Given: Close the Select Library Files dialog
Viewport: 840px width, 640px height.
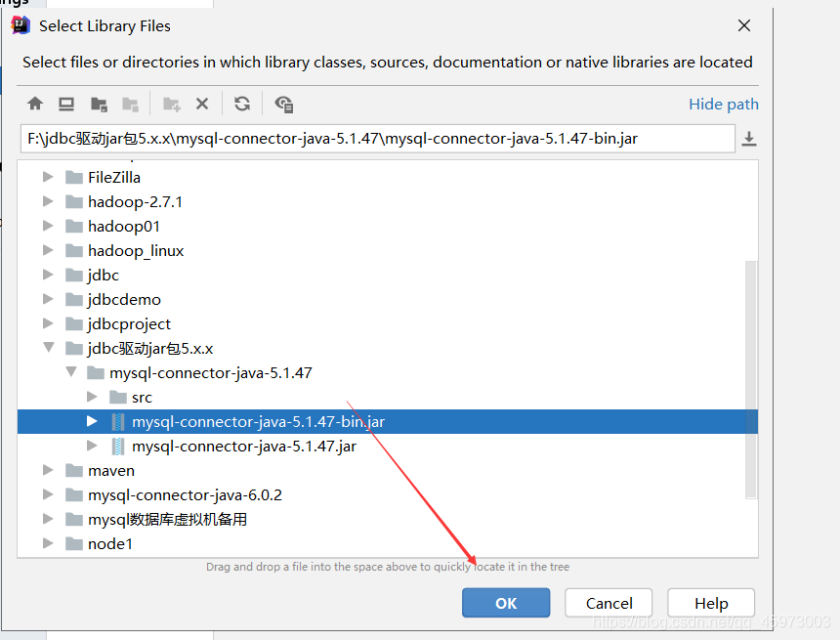Looking at the screenshot, I should 743,25.
